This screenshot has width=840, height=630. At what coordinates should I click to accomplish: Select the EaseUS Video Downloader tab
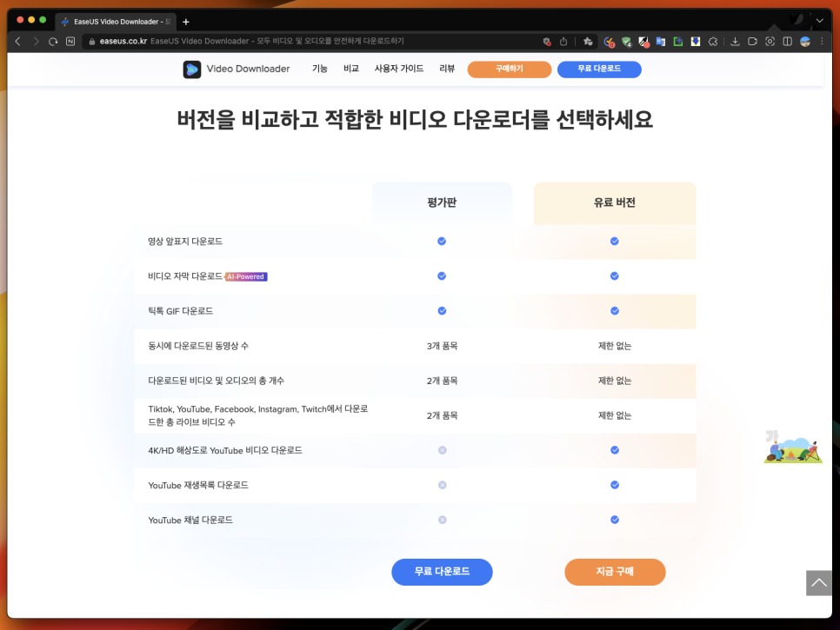(x=116, y=22)
